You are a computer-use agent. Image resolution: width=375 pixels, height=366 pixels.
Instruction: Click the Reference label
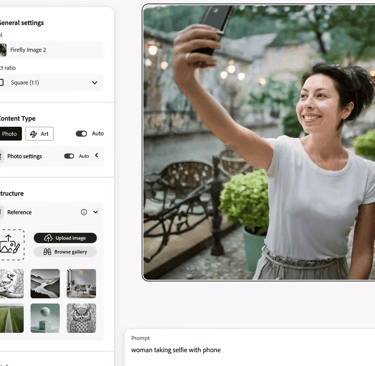[x=19, y=212]
